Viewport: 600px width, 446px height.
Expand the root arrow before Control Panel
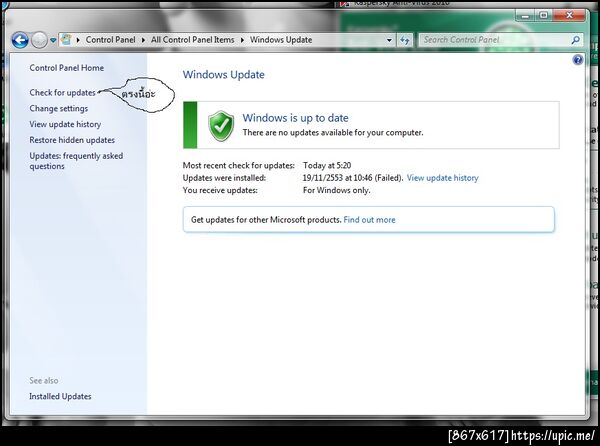(x=78, y=40)
